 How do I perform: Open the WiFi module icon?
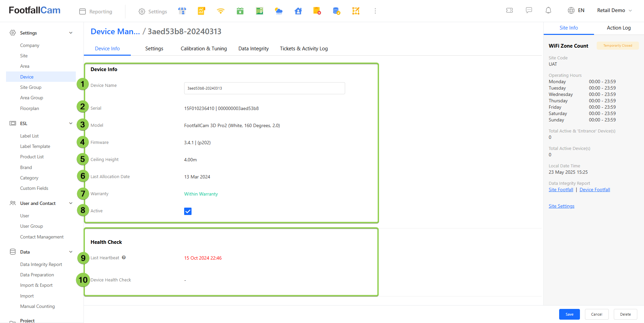click(220, 11)
